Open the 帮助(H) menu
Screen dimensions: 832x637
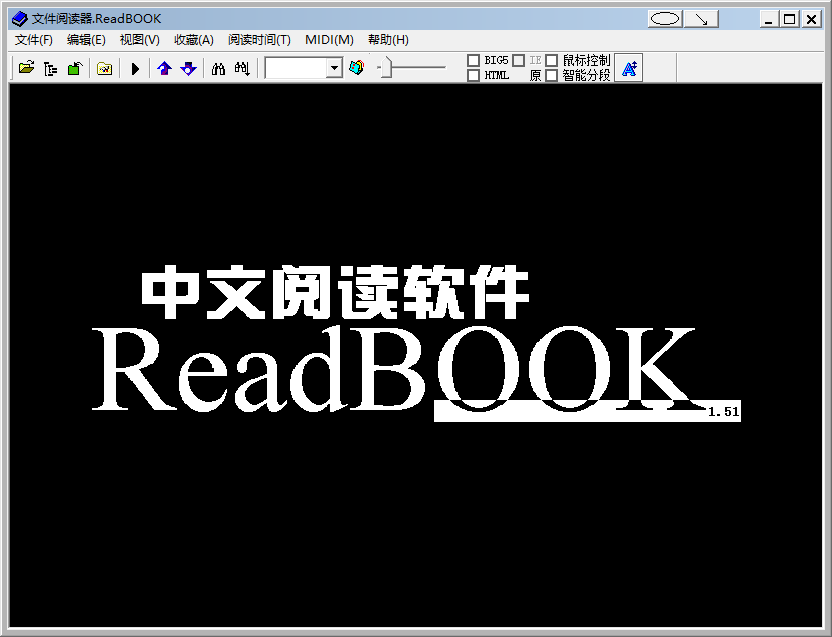coord(388,40)
